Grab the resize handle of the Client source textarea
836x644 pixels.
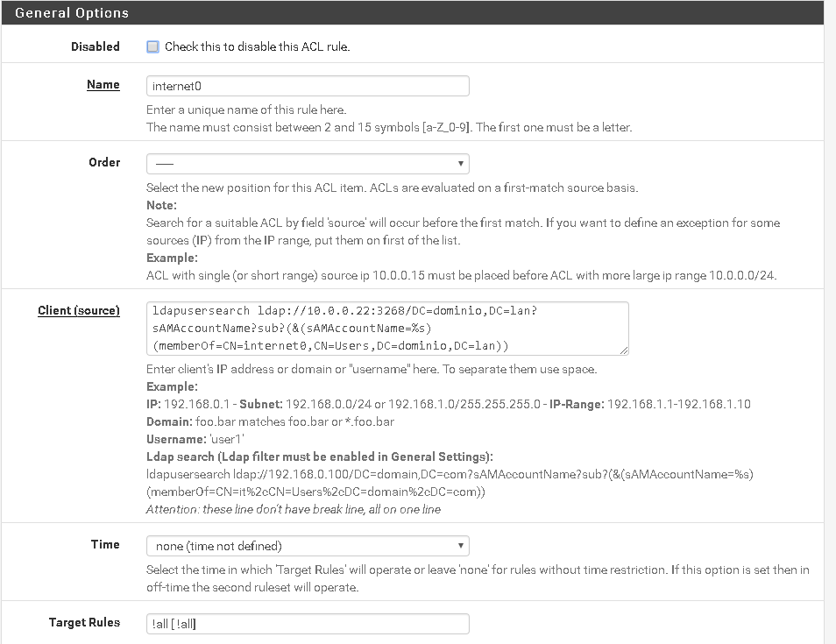[x=624, y=350]
